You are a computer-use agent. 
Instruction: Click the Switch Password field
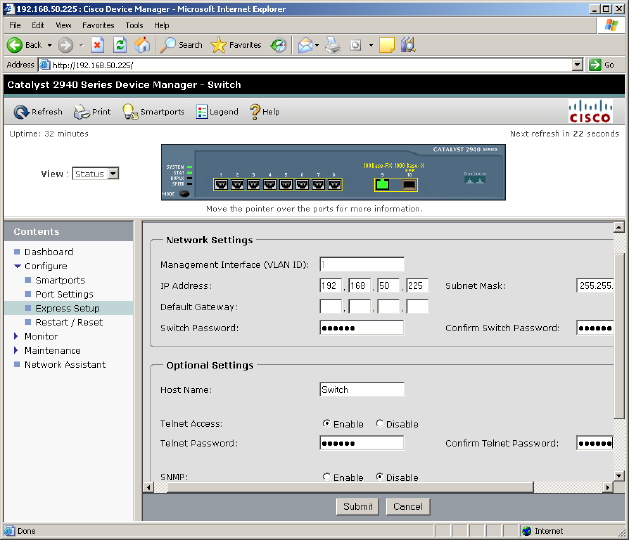tap(362, 327)
